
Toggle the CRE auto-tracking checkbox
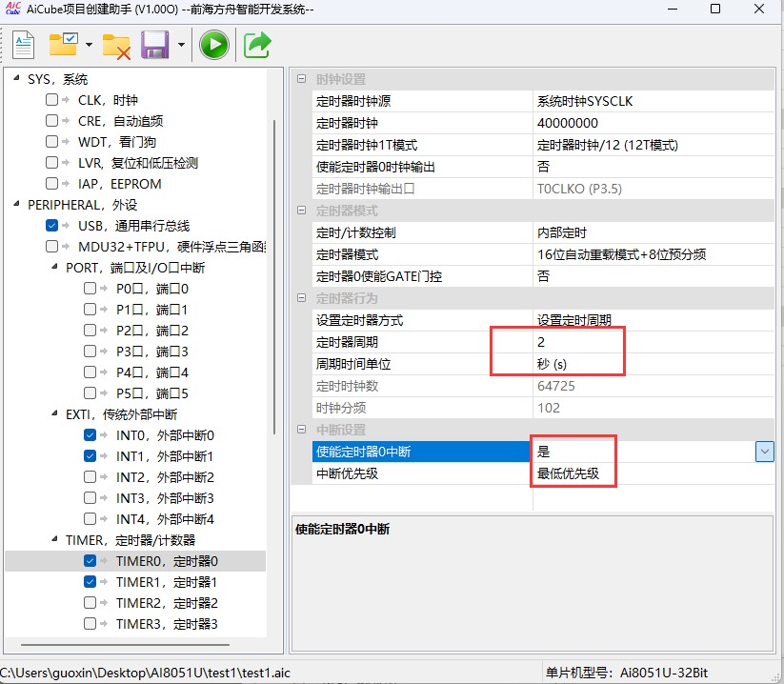pyautogui.click(x=51, y=120)
